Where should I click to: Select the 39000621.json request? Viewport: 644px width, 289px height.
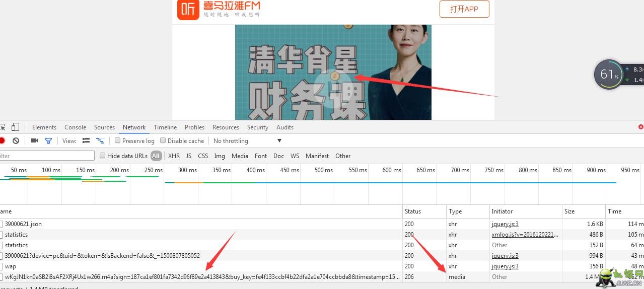[23, 224]
